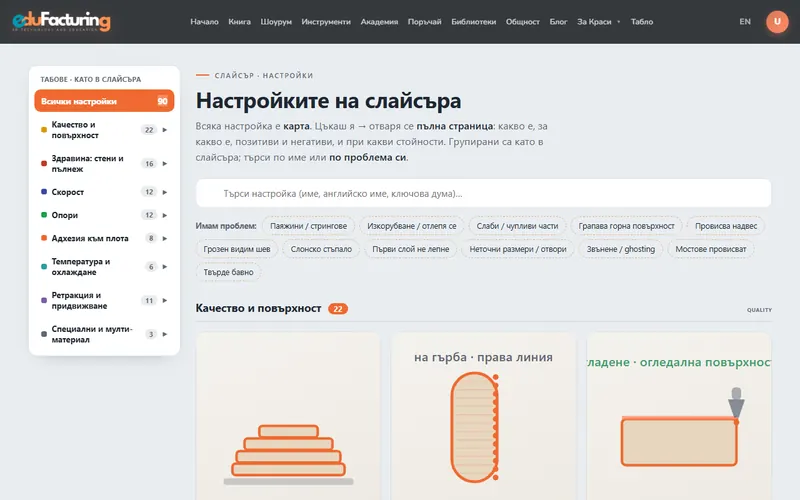Open Библиотеки in navigation
The height and width of the screenshot is (500, 800).
(473, 21)
